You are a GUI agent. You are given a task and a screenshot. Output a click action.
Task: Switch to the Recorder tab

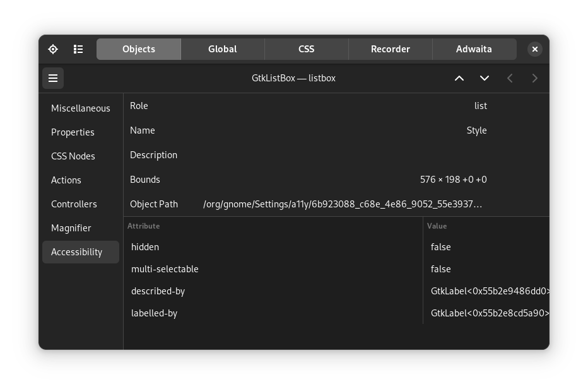point(390,49)
